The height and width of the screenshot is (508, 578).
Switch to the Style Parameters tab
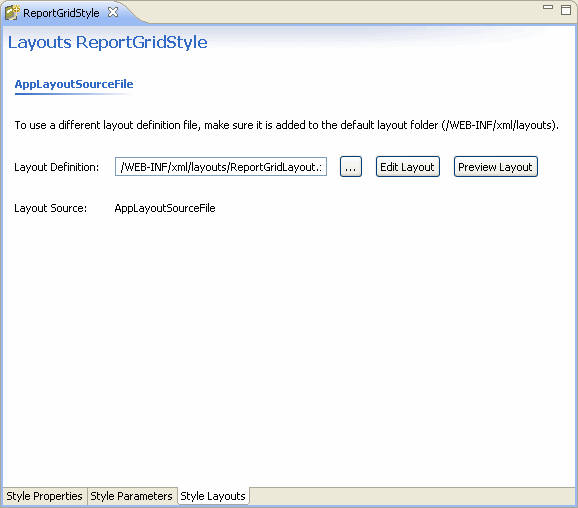point(131,496)
